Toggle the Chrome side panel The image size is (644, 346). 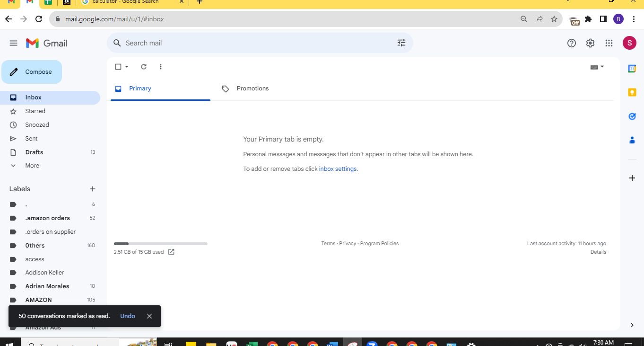[x=603, y=19]
